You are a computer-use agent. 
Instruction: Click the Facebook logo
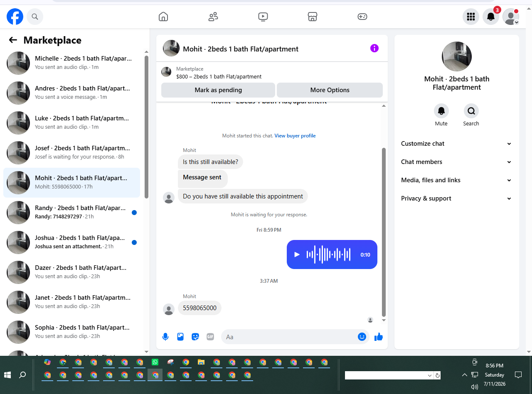coord(15,17)
